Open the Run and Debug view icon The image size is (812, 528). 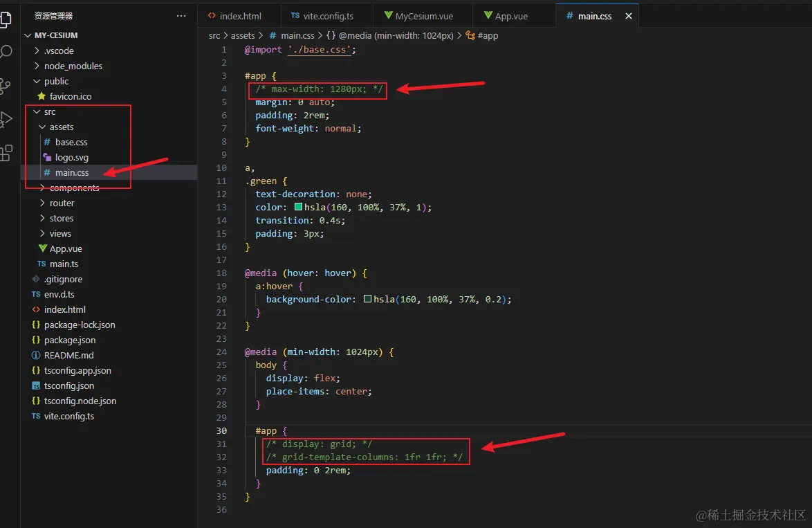[x=5, y=119]
